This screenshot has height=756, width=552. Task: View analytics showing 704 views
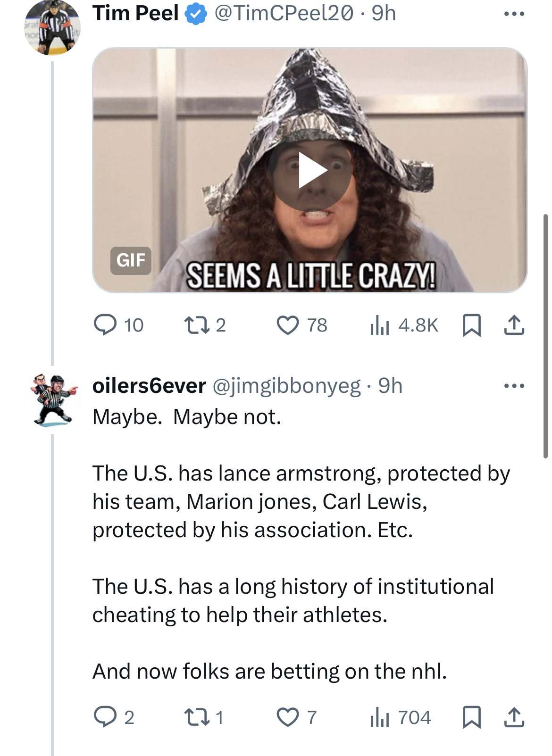pyautogui.click(x=401, y=717)
